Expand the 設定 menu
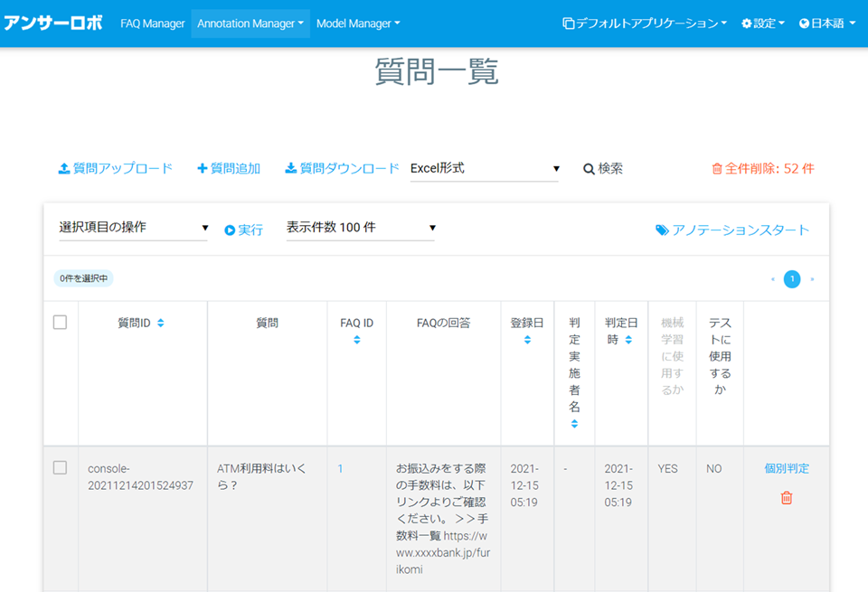The width and height of the screenshot is (868, 592). click(x=763, y=23)
